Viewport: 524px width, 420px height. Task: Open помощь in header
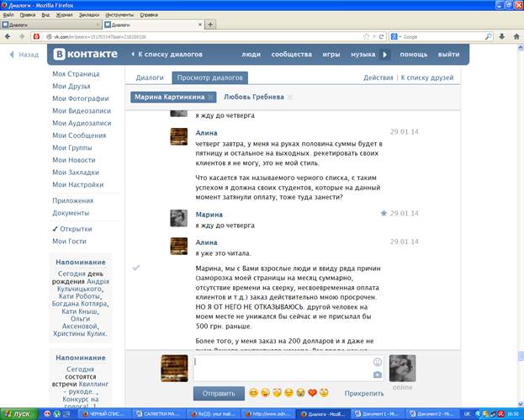point(413,54)
